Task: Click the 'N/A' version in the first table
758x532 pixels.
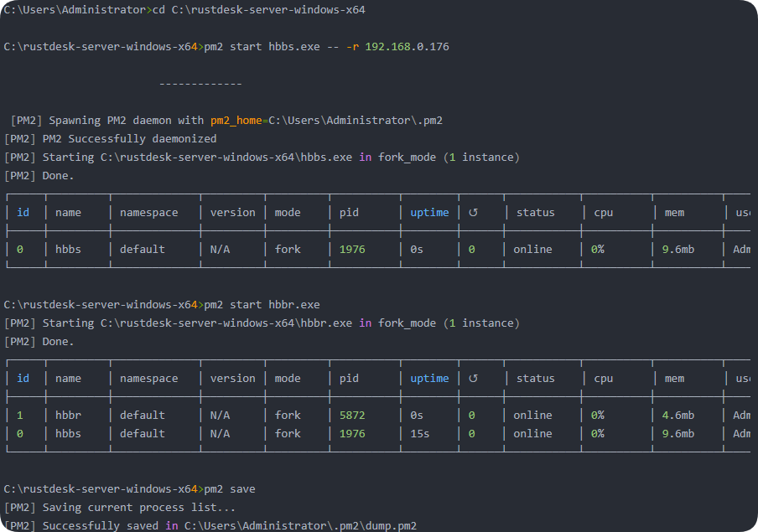Action: (220, 250)
